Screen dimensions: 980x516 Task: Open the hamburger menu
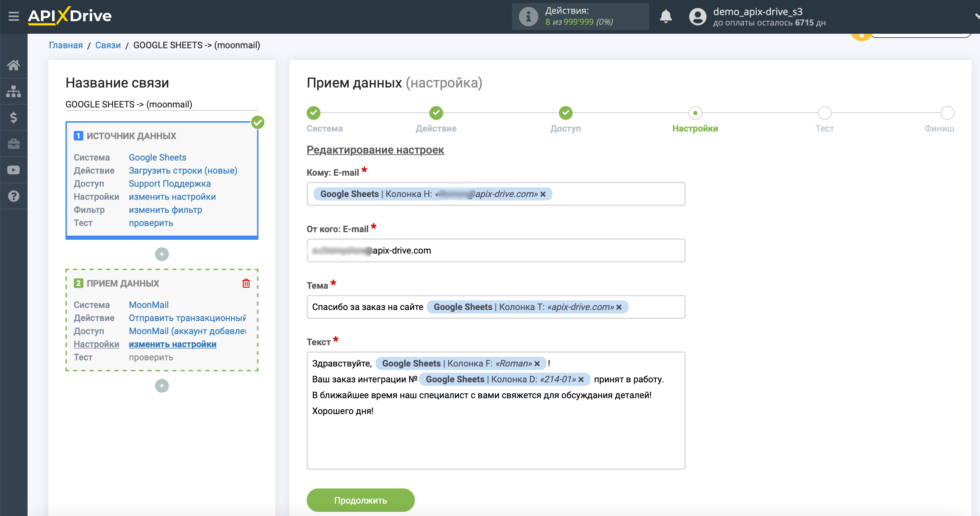(x=14, y=16)
